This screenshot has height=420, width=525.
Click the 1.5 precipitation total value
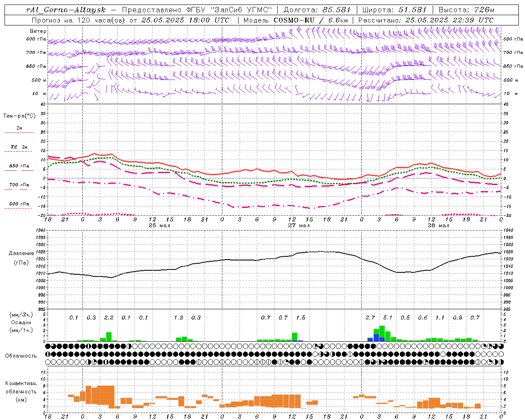click(301, 318)
